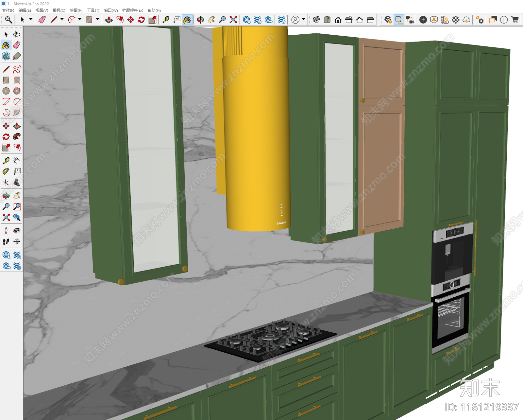The height and width of the screenshot is (420, 523).
Task: Open the Extension Manager icon
Action: [x=281, y=20]
